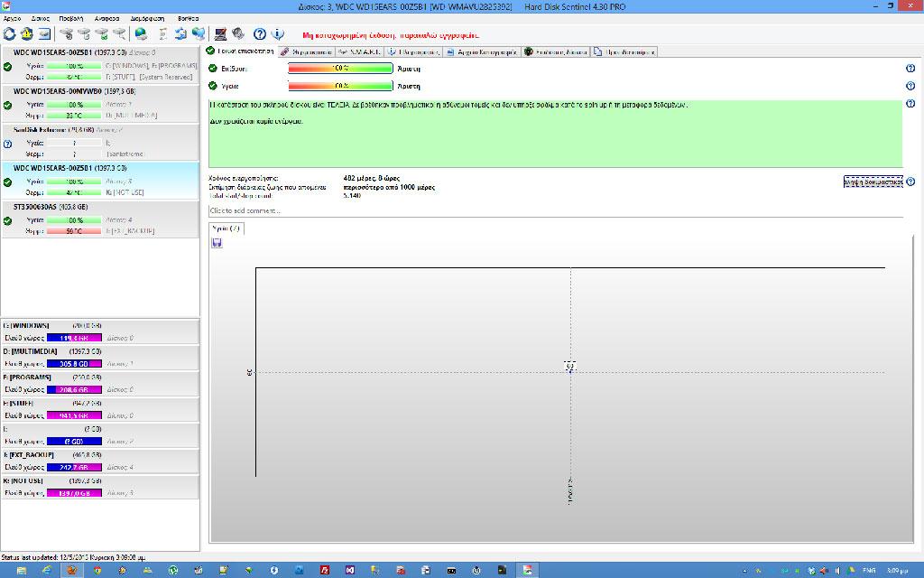
Task: Switch to the Information tab (Πληροφορίες)
Action: (x=413, y=51)
